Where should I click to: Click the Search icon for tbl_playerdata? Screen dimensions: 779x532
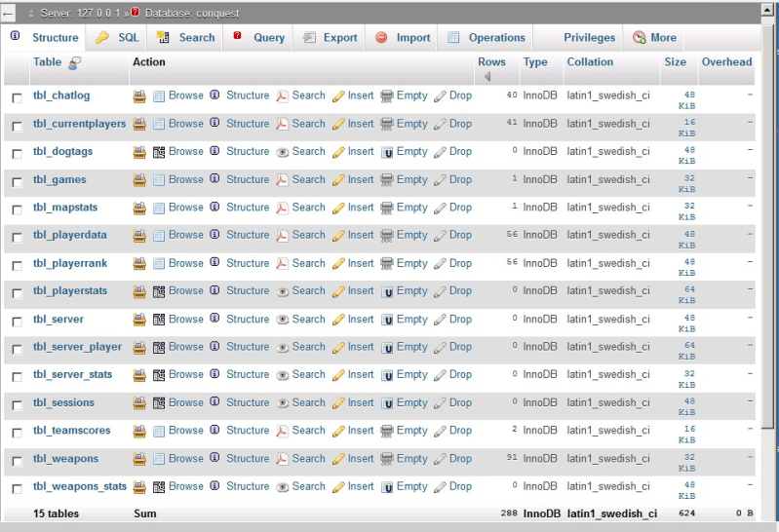[283, 236]
